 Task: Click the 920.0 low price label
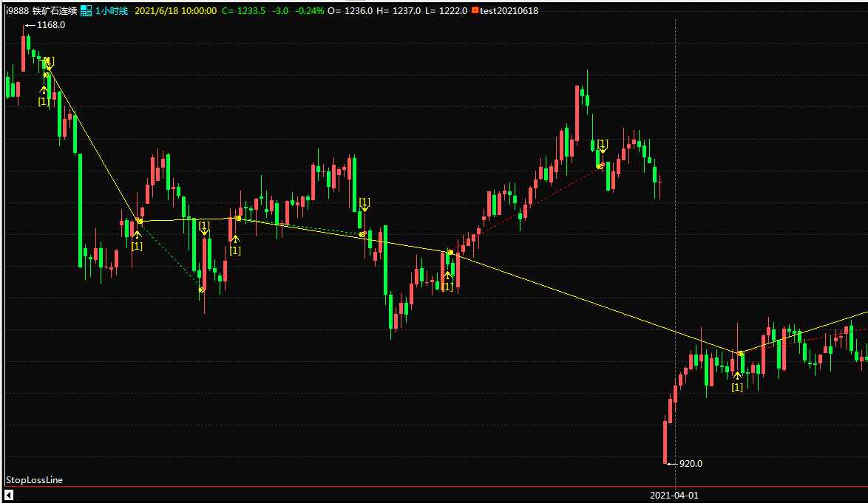[691, 464]
